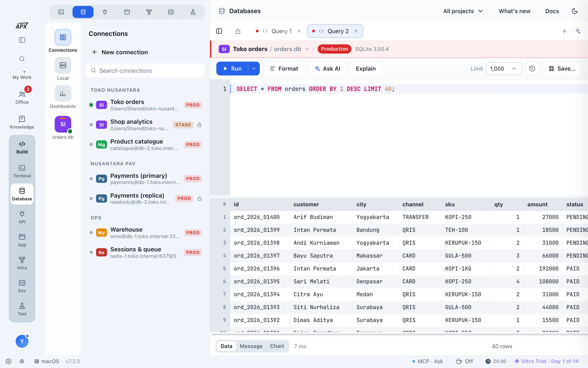Toggle dark mode moon icon
The width and height of the screenshot is (588, 368).
tap(575, 11)
